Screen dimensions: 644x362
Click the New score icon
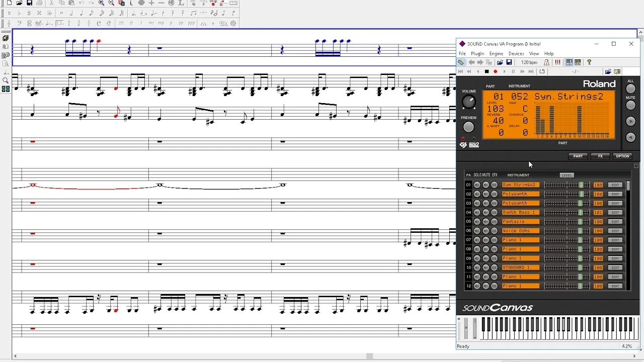9,3
